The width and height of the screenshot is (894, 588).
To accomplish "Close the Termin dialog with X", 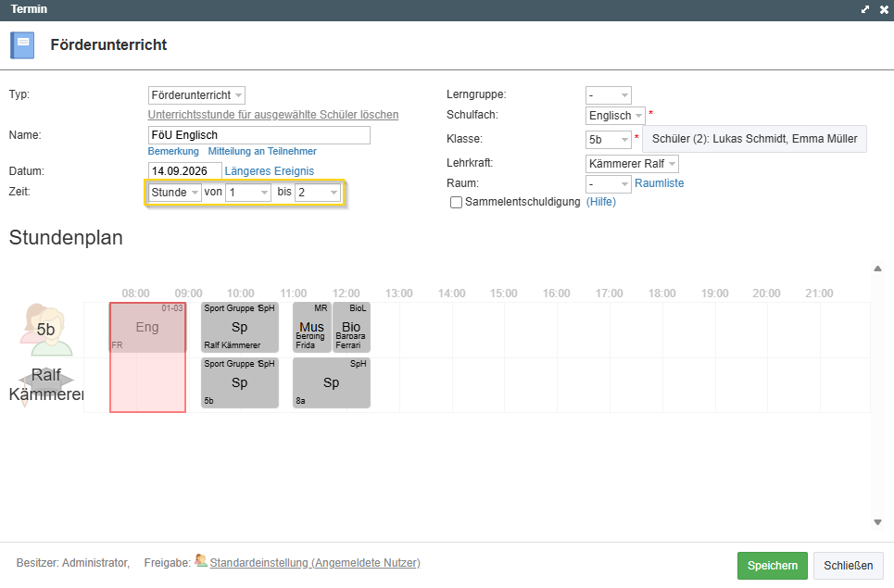I will click(884, 9).
